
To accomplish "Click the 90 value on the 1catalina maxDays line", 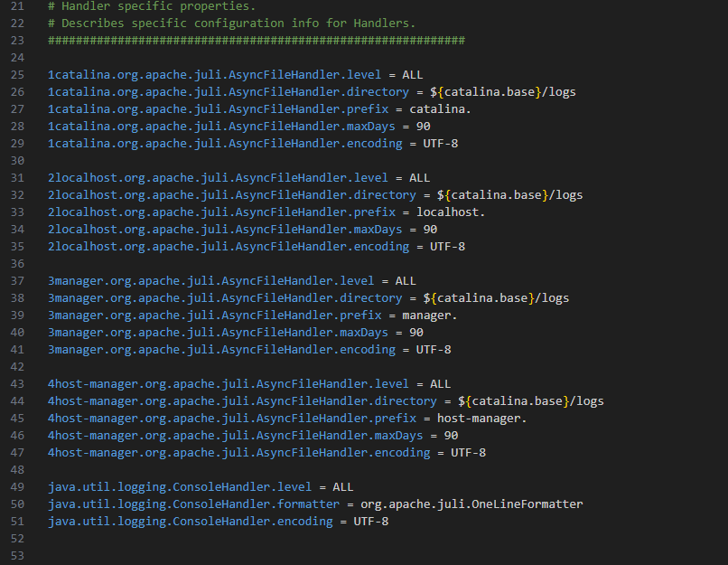I will point(423,127).
